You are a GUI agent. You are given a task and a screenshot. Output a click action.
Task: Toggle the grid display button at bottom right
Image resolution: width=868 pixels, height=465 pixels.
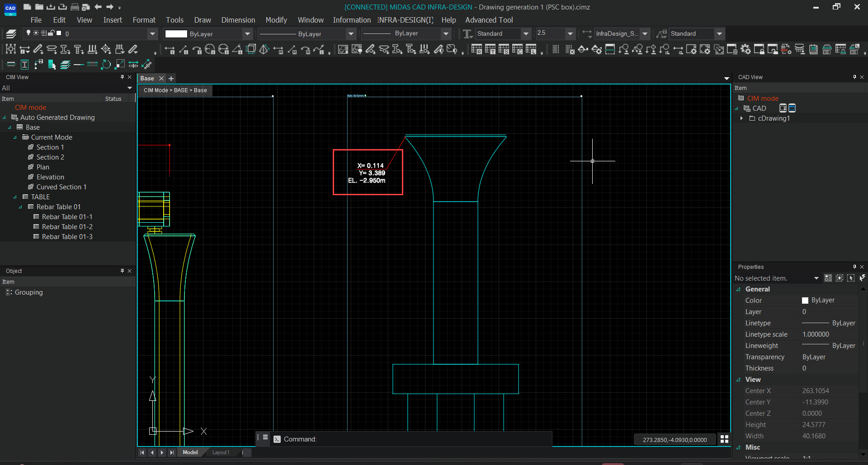point(724,439)
